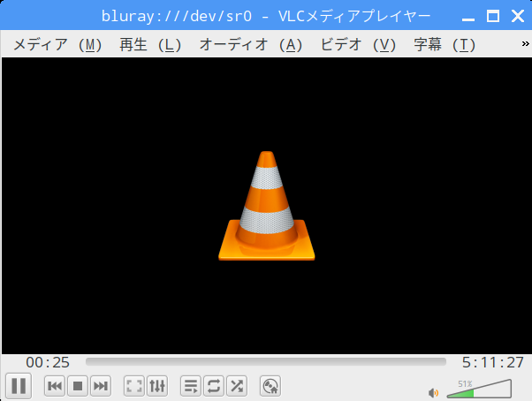Click the elapsed time 00:25 label

pos(48,362)
